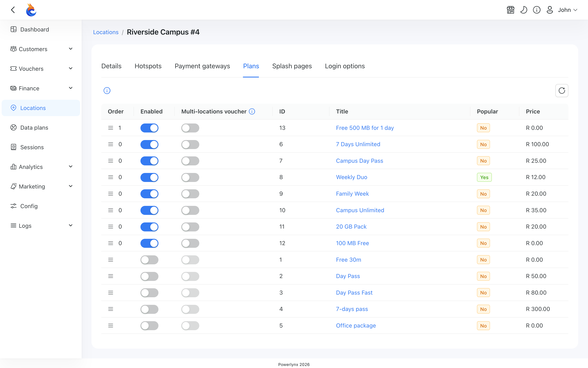The height and width of the screenshot is (368, 588).
Task: Switch to the Hotspots tab
Action: (x=148, y=66)
